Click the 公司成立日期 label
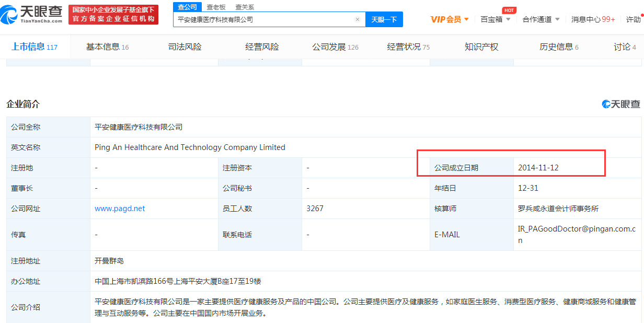644x323 pixels. 456,168
